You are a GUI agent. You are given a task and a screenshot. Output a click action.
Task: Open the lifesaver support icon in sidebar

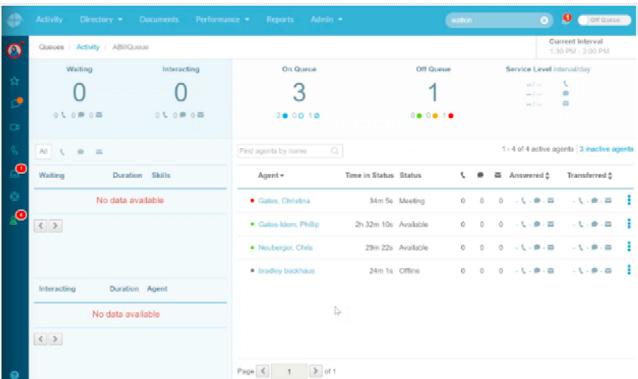click(15, 197)
